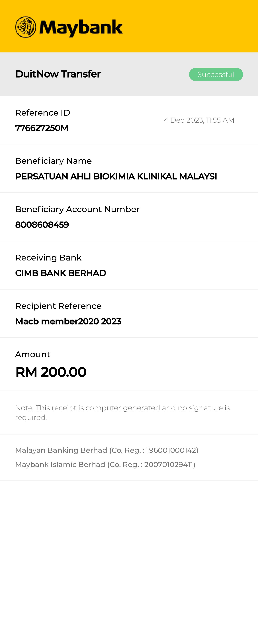Click the computer generated receipt note
Screen dimensions: 258x644
122,412
